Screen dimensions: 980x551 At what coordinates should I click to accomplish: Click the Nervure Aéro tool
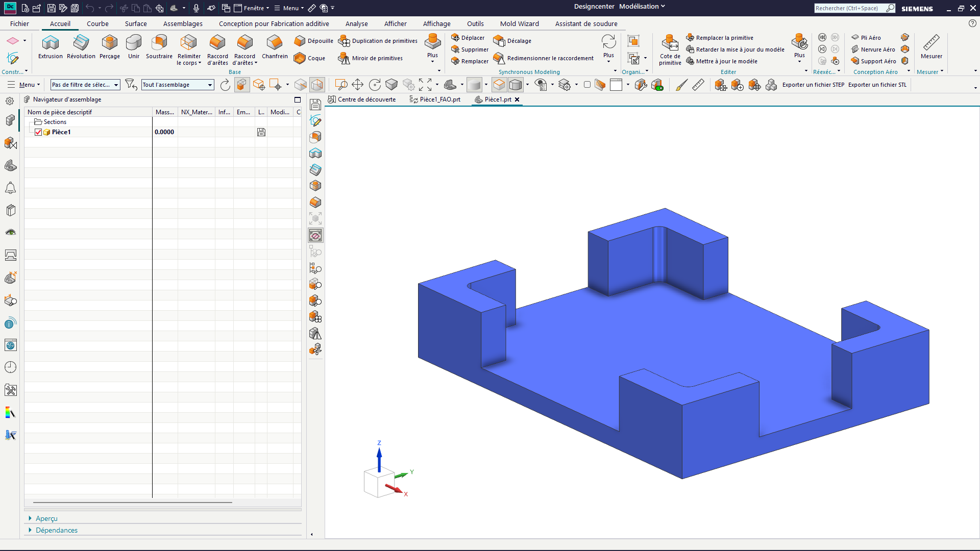[x=873, y=49]
